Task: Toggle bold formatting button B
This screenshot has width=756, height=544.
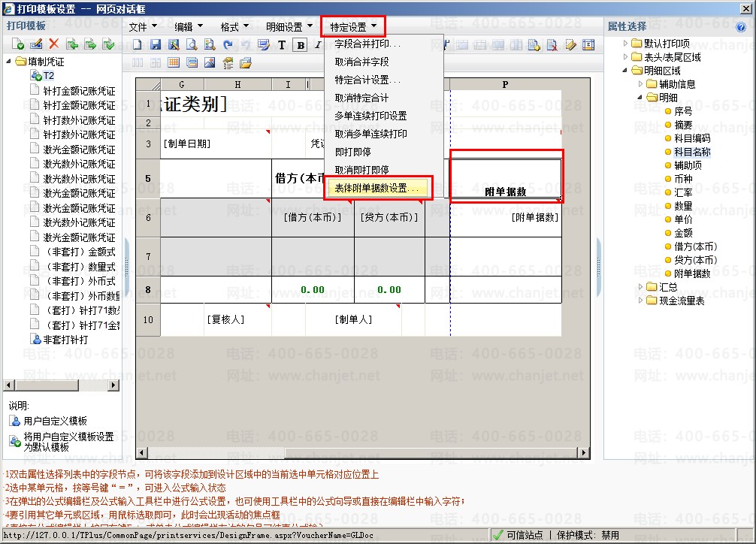Action: tap(301, 45)
